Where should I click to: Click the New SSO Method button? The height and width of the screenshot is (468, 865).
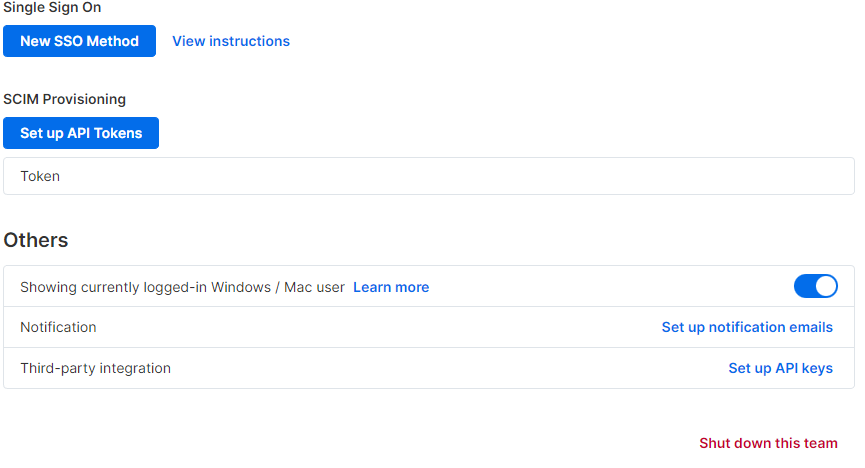(79, 41)
